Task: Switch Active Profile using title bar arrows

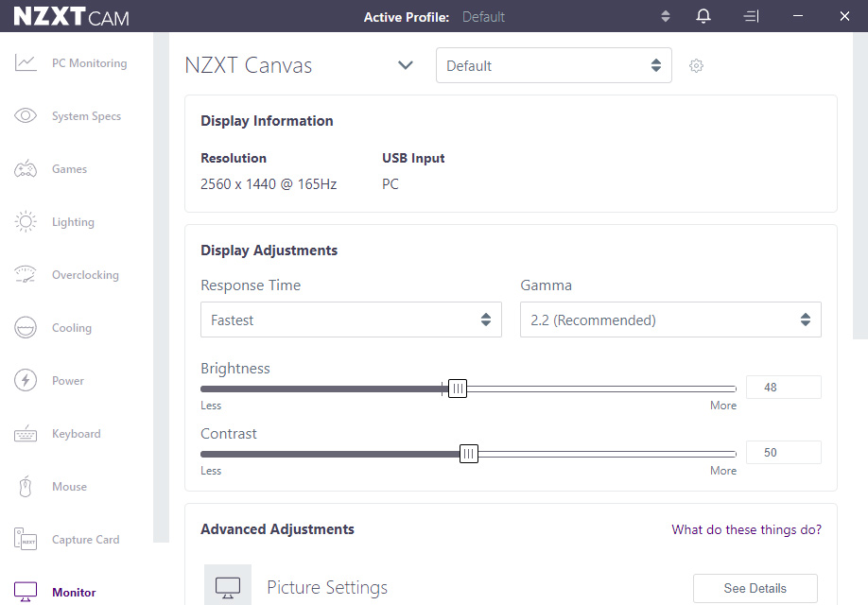Action: point(666,17)
